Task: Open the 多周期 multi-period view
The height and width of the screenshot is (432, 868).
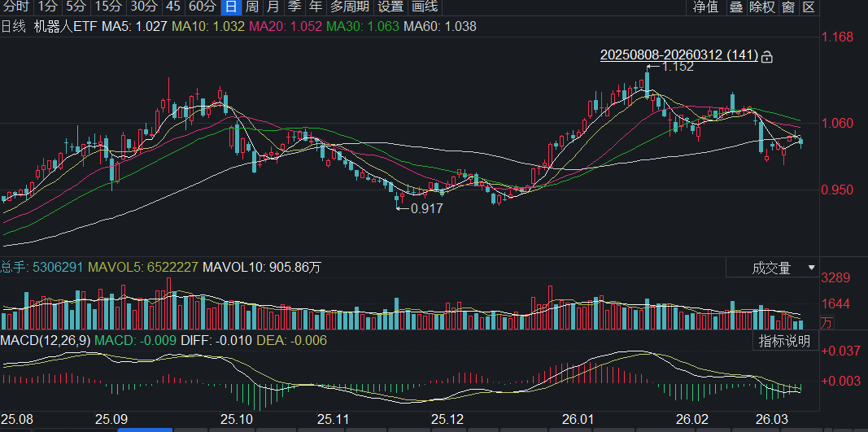Action: pos(349,7)
